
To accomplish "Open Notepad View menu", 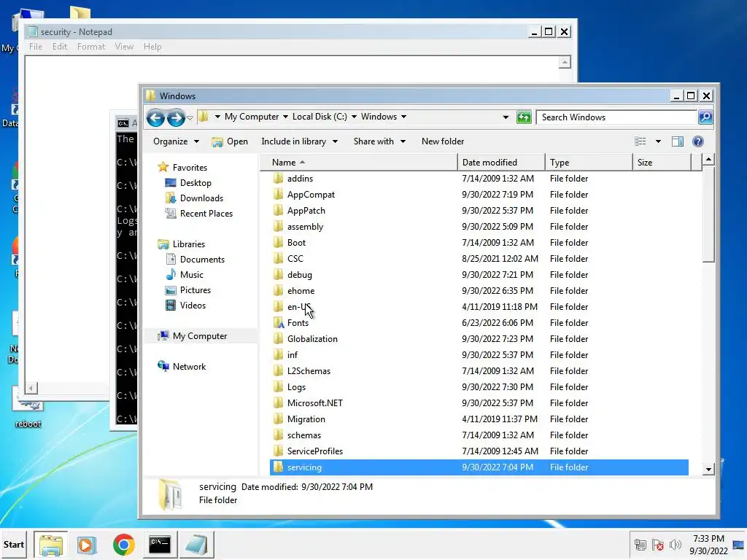I will click(124, 47).
